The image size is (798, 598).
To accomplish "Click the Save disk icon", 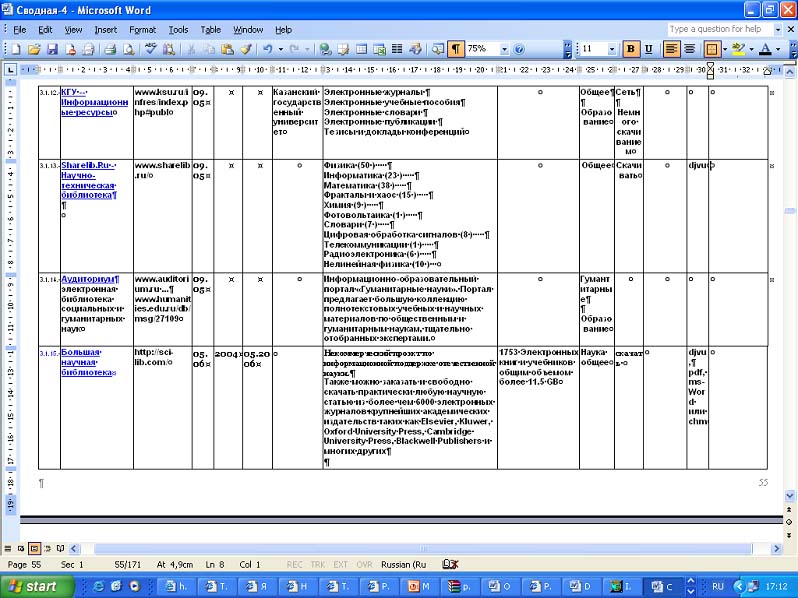I will tap(53, 49).
